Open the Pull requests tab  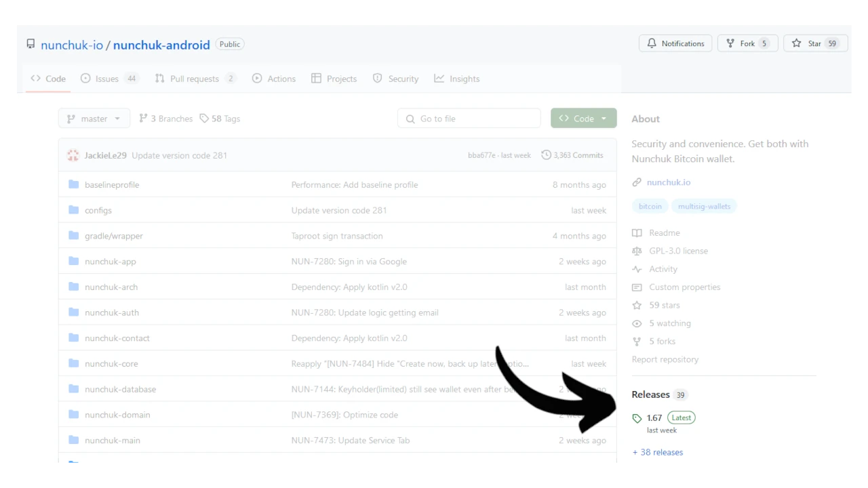coord(195,79)
